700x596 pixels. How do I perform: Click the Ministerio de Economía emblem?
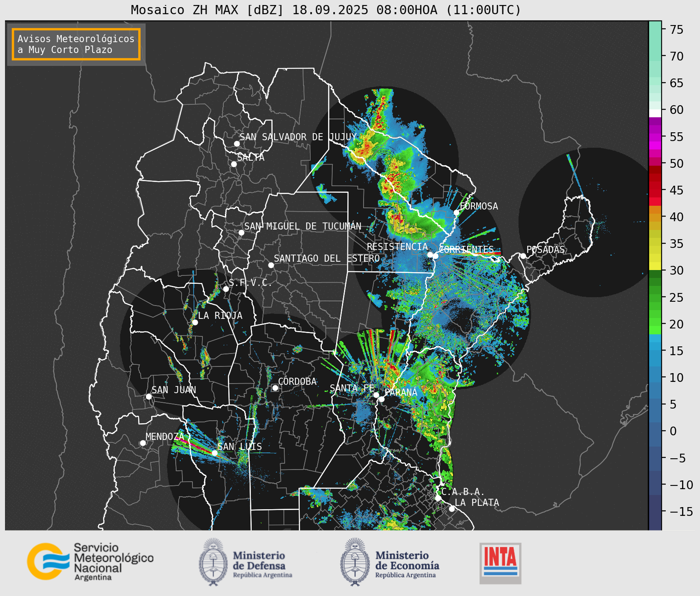pyautogui.click(x=356, y=562)
